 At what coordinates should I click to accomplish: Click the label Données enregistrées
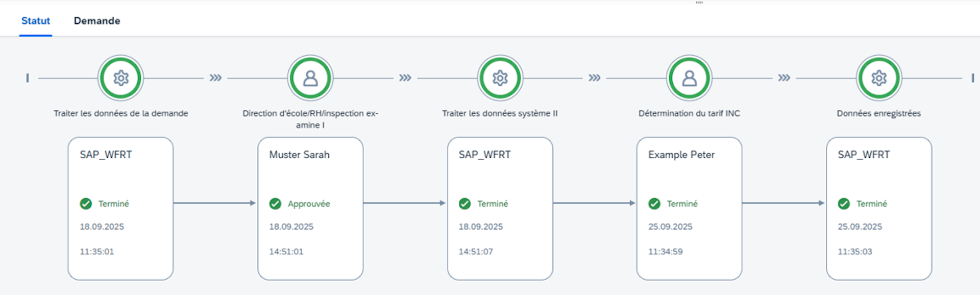[879, 113]
